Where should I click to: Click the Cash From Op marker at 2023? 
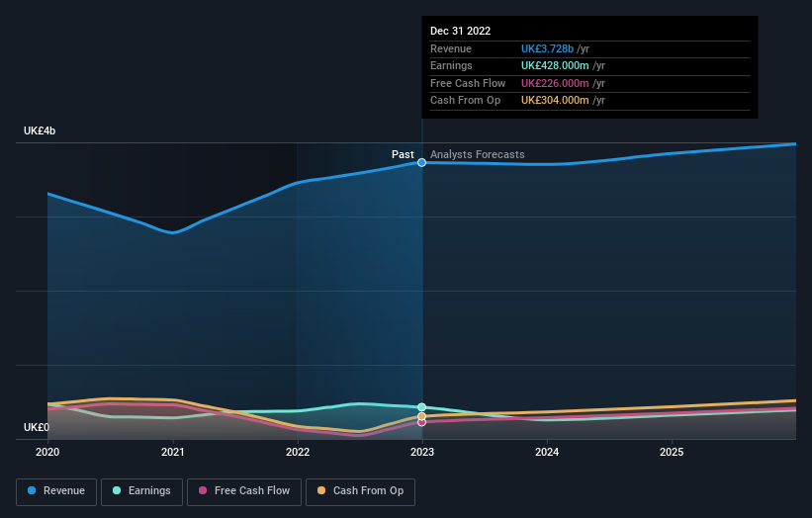[x=421, y=416]
